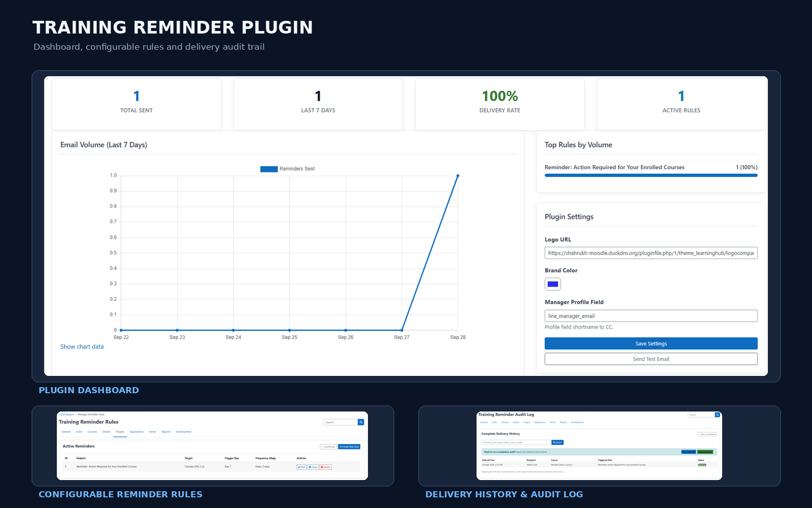
Task: Open the General tab in the Audit Log page
Action: 484,422
